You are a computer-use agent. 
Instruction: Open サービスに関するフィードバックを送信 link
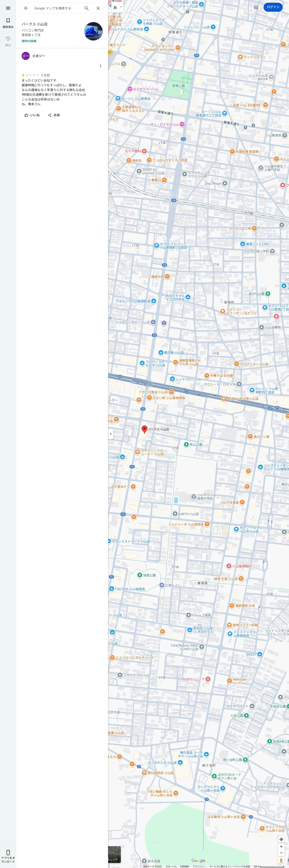coord(229,866)
